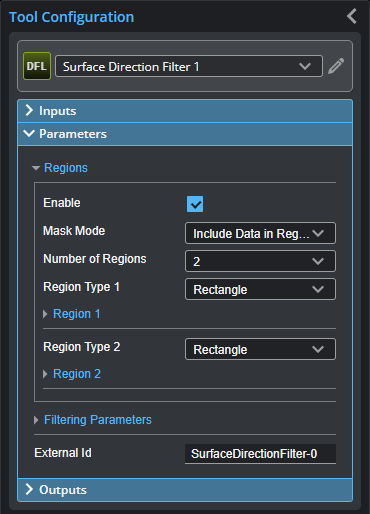Expand Filtering Parameters group
Viewport: 370px width, 514px height.
pyautogui.click(x=98, y=420)
